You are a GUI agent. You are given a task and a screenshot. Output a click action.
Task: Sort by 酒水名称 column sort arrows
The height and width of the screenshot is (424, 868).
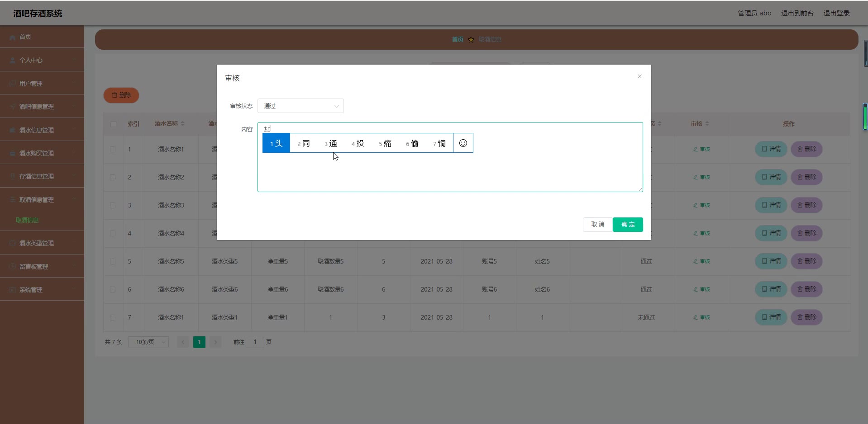click(182, 123)
